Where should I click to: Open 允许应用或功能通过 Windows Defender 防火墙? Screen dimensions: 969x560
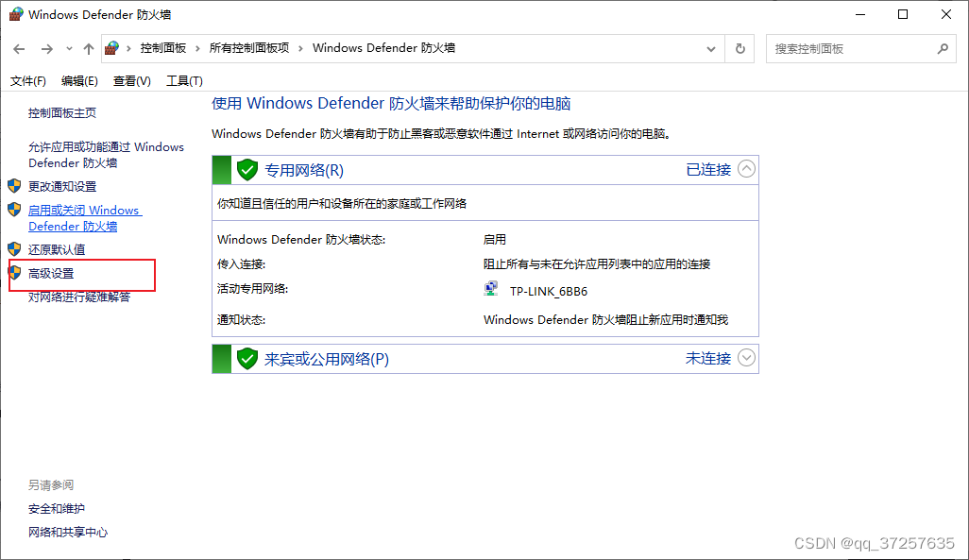click(106, 155)
